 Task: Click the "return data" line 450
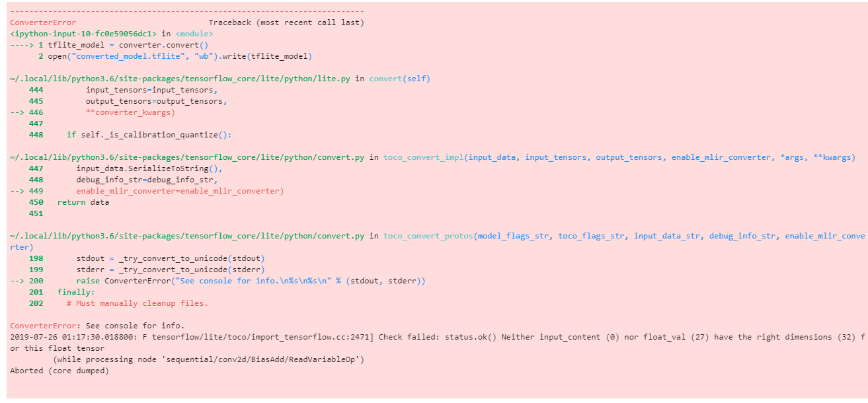(x=83, y=202)
